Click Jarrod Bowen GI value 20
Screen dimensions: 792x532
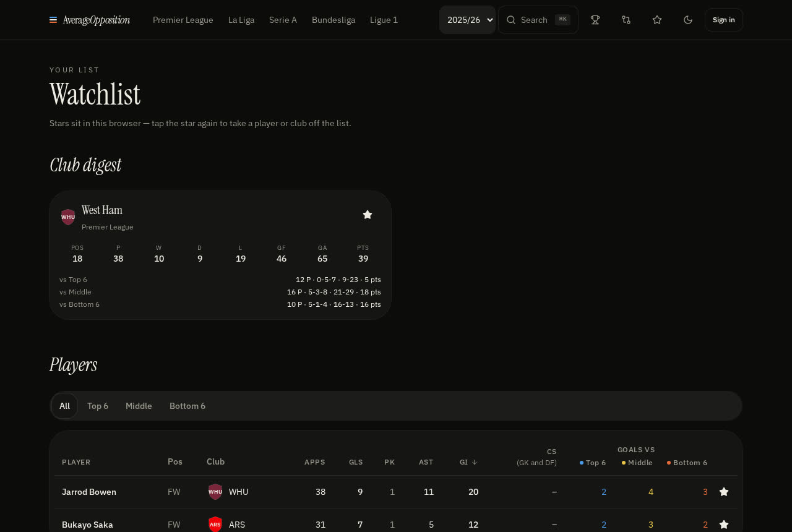(473, 492)
